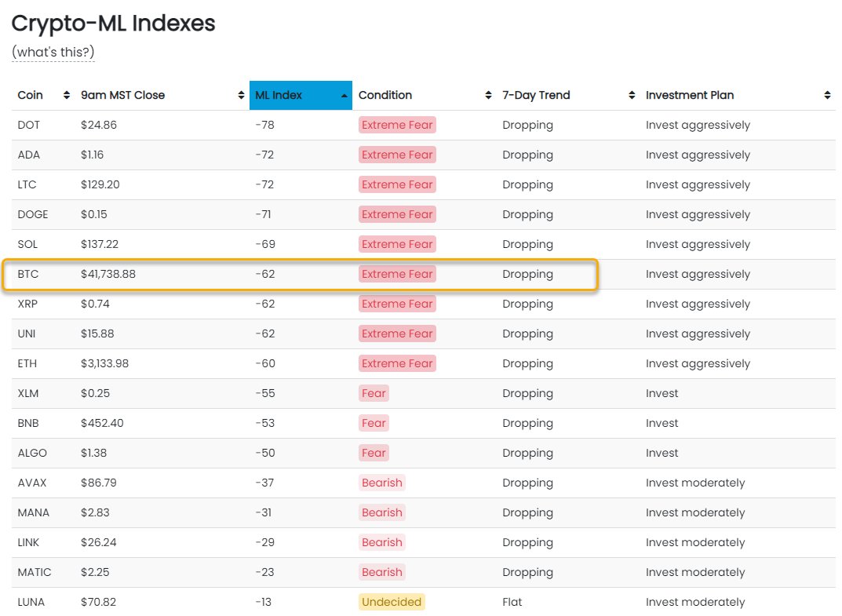Select the AVAX coin cell
The width and height of the screenshot is (842, 616).
tap(32, 483)
